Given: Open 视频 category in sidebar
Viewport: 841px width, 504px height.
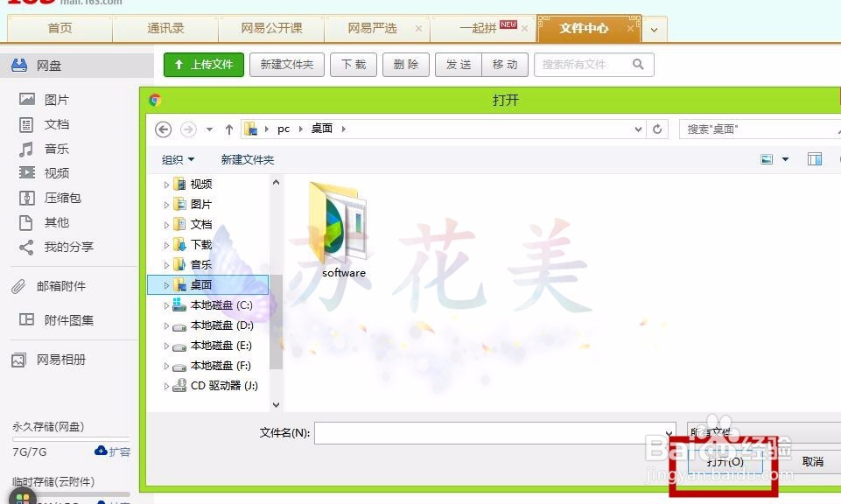Looking at the screenshot, I should [56, 173].
